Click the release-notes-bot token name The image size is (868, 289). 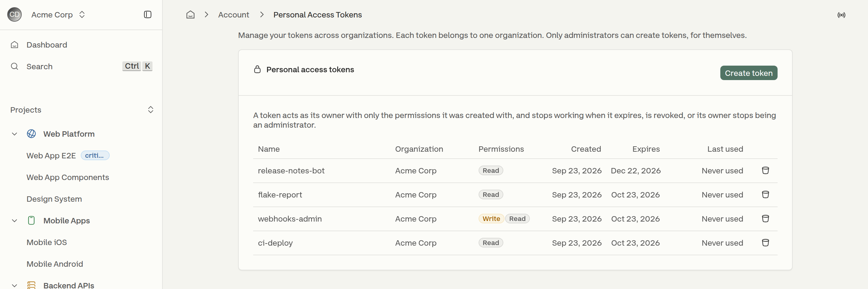(x=291, y=171)
